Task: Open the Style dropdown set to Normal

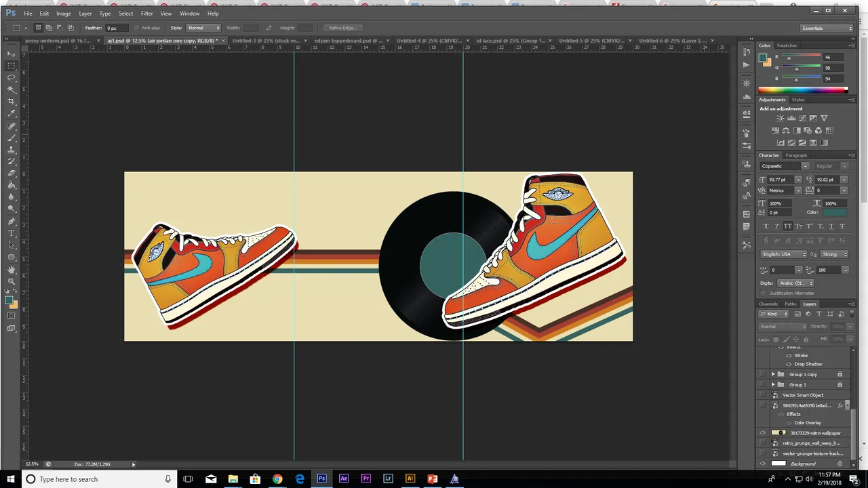Action: coord(203,28)
